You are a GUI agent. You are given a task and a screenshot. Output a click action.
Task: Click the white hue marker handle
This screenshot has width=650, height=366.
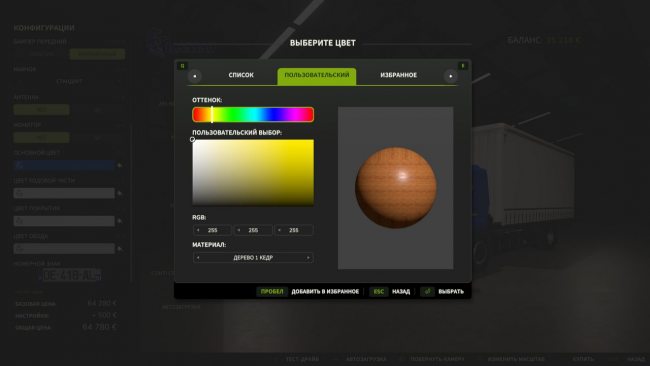[212, 114]
